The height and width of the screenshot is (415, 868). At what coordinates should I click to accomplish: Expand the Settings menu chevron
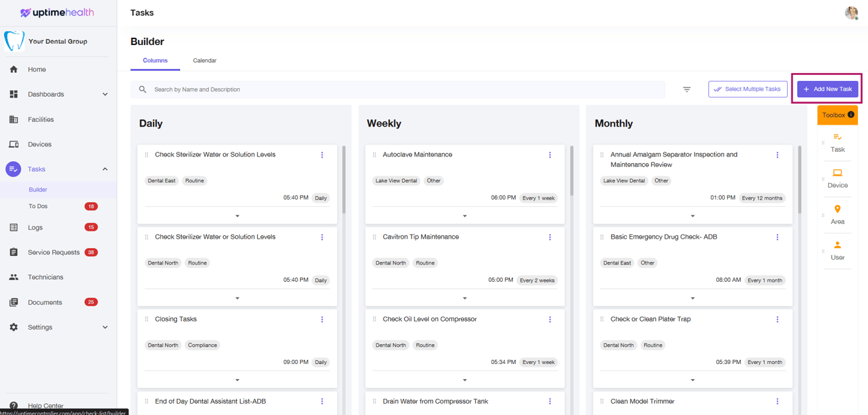[x=105, y=327]
